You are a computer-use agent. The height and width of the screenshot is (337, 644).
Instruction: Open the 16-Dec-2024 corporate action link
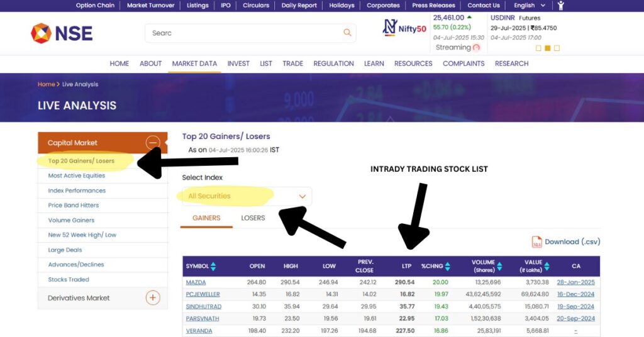click(x=576, y=294)
